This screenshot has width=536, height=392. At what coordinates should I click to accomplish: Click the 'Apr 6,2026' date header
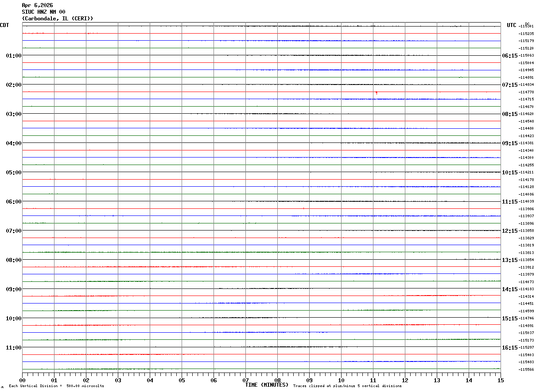tap(37, 5)
